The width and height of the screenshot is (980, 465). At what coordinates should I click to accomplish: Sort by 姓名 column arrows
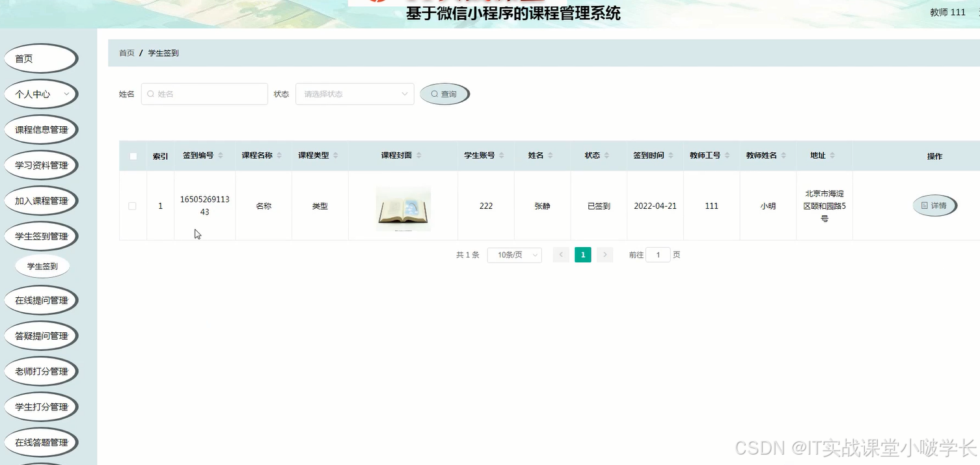550,156
